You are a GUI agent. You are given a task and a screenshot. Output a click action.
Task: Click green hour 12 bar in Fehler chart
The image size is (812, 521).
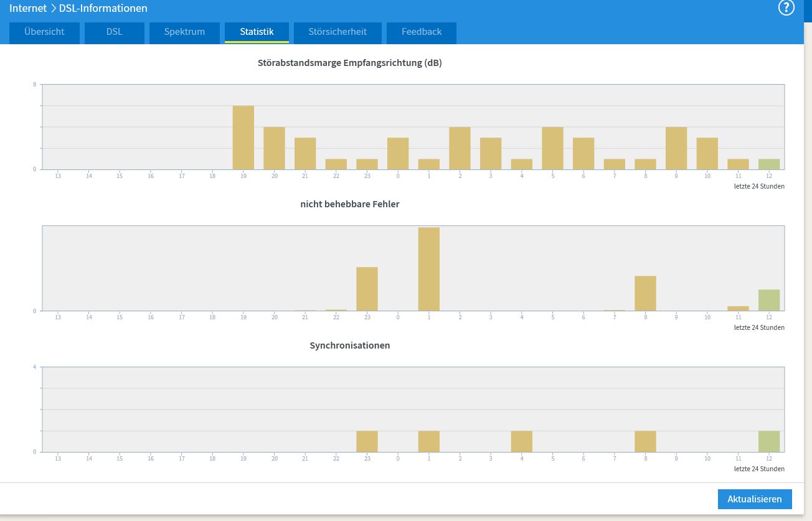pos(769,300)
